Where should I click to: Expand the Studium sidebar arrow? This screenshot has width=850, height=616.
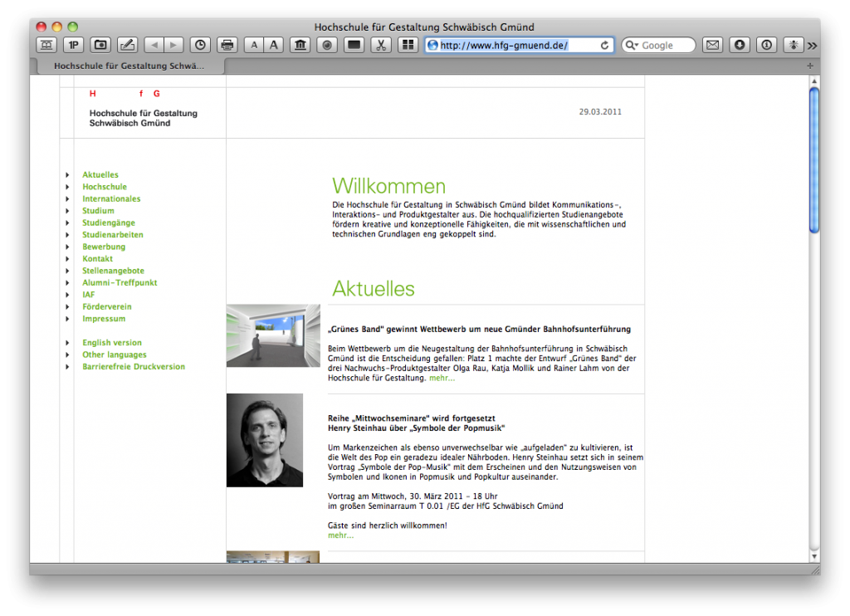(67, 210)
